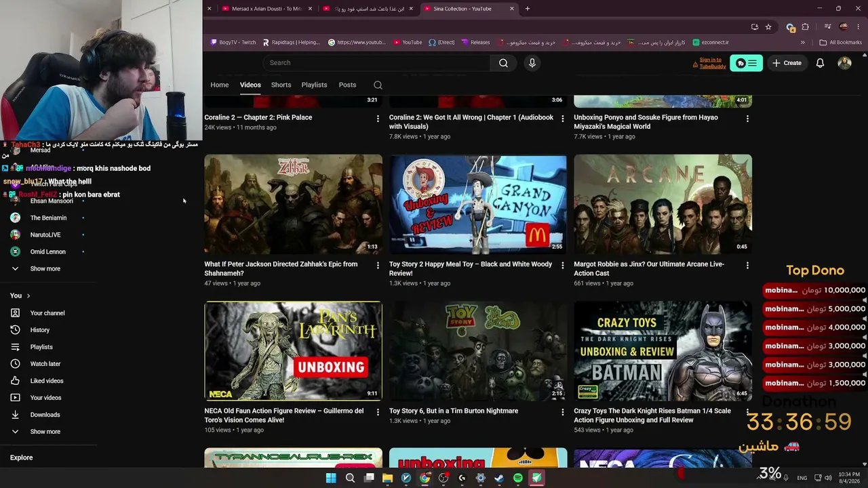868x488 pixels.
Task: Switch to the channel Shorts tab
Action: (281, 85)
